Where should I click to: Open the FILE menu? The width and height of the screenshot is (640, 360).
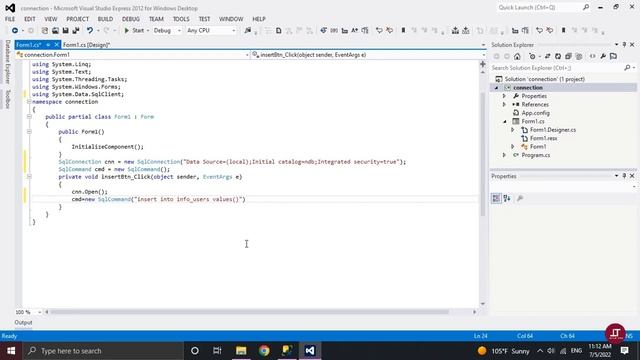(10, 19)
